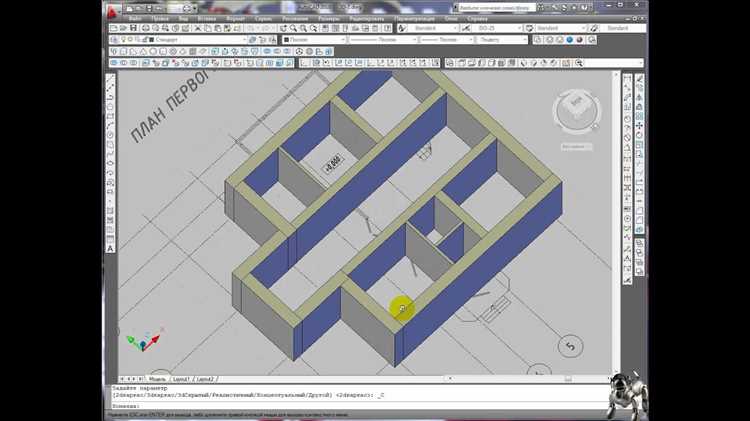Expand the lineweight control dropdown
Viewport: 750px width, 421px height.
point(471,40)
